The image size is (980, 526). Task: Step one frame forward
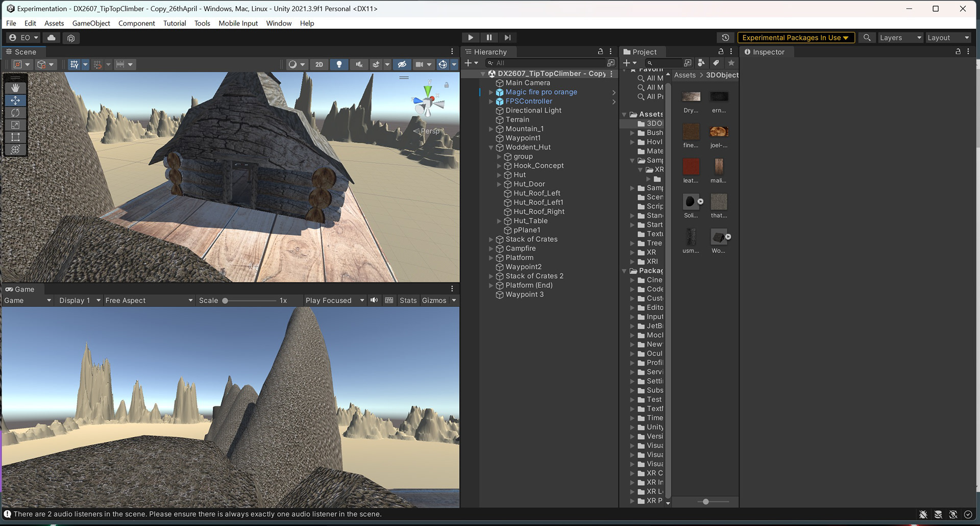[x=507, y=37]
